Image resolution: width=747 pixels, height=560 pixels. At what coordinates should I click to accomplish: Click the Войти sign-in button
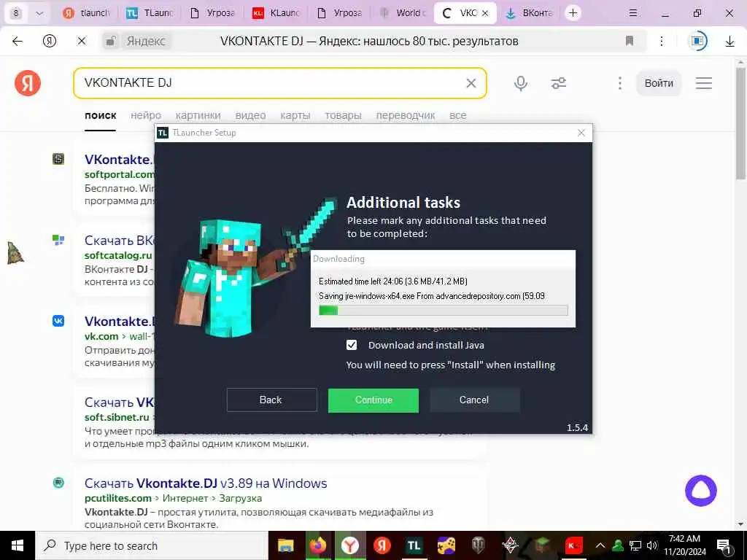click(x=659, y=83)
